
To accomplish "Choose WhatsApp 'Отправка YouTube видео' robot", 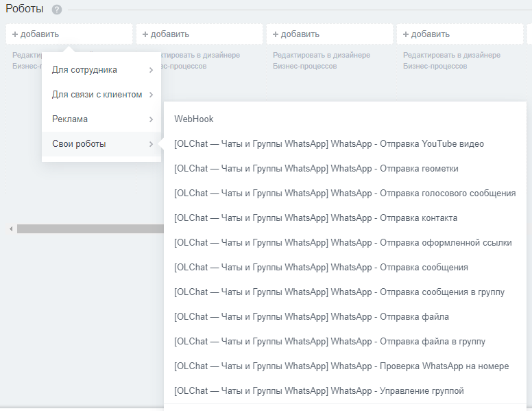I will point(345,143).
